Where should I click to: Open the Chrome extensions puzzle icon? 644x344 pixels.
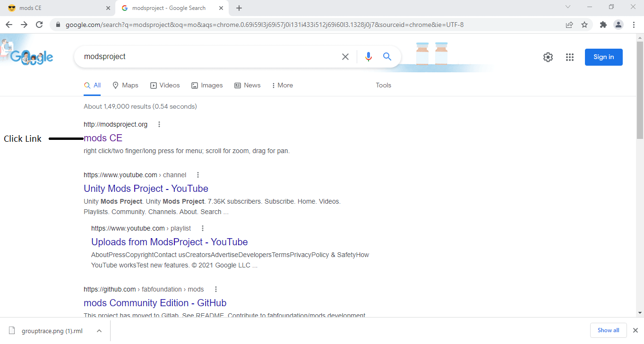tap(603, 25)
